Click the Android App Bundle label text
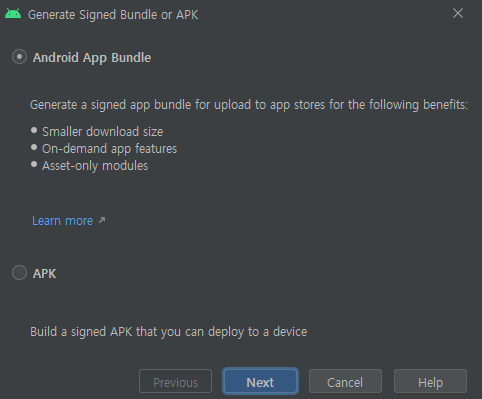482x399 pixels. (x=92, y=58)
